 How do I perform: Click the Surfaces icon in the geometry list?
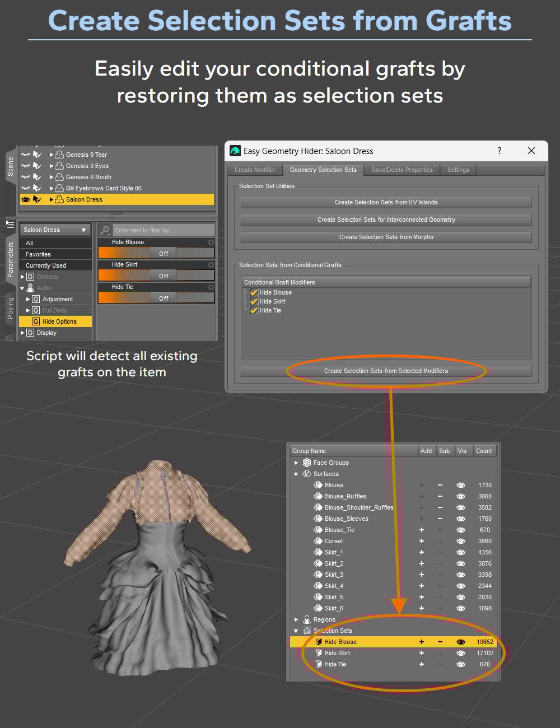[307, 474]
